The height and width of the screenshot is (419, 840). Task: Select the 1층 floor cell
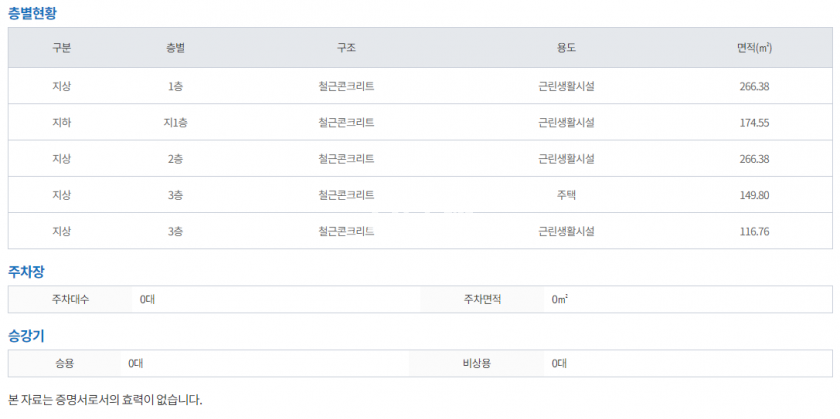176,86
